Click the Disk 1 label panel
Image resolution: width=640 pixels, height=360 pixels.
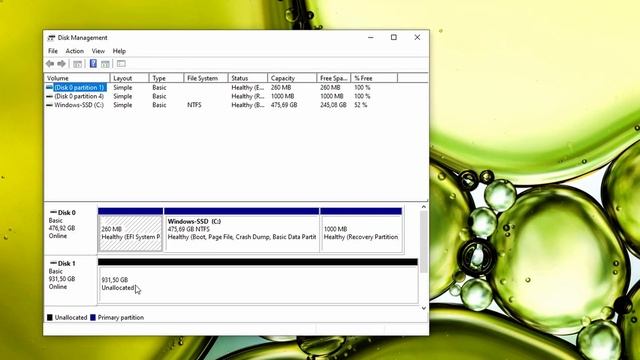(71, 280)
